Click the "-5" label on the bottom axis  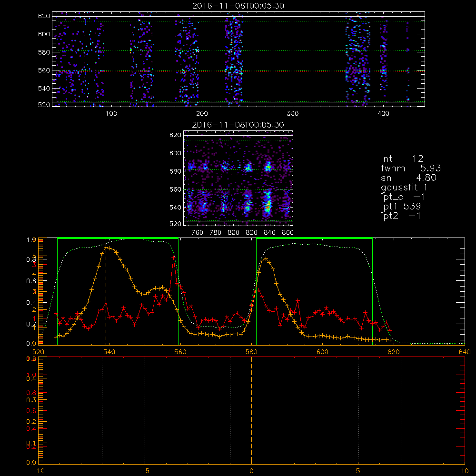coord(145,471)
